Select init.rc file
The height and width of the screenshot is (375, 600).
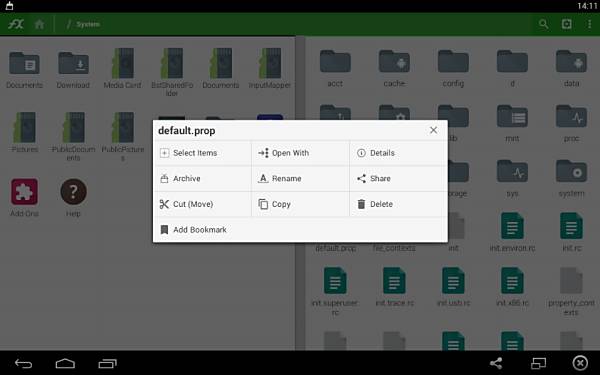(x=571, y=232)
